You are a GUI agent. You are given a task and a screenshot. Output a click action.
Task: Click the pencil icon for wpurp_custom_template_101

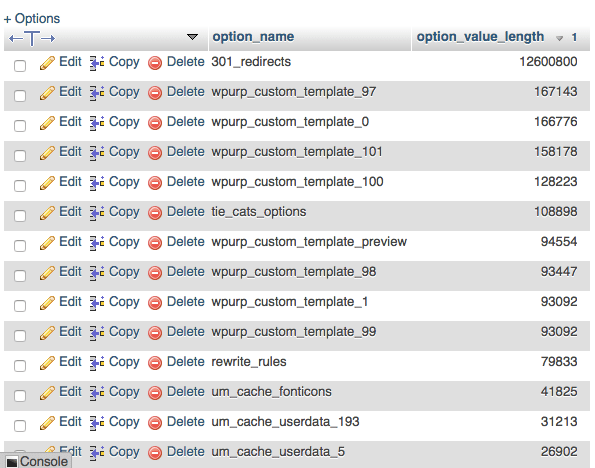[x=47, y=153]
